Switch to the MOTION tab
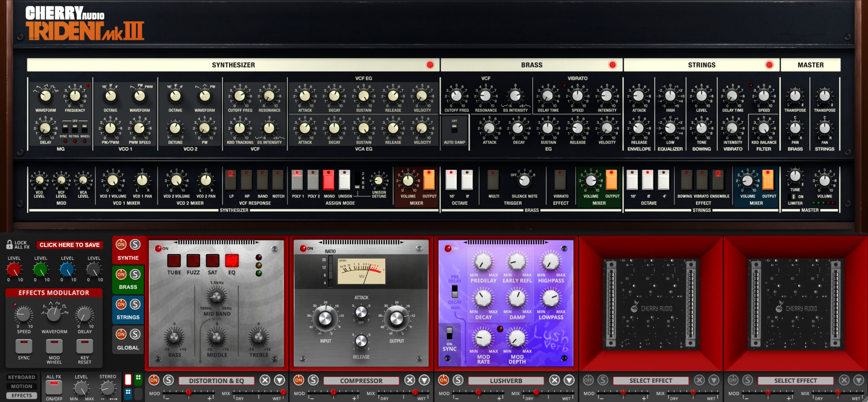Image resolution: width=868 pixels, height=402 pixels. pyautogui.click(x=21, y=386)
